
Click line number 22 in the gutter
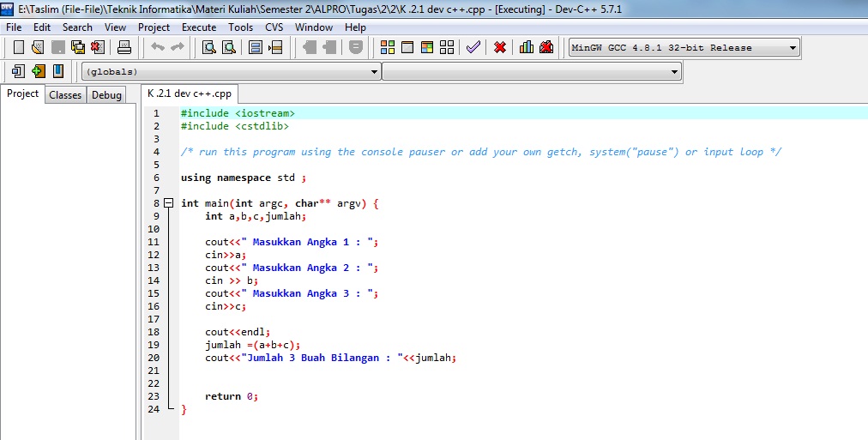(154, 383)
